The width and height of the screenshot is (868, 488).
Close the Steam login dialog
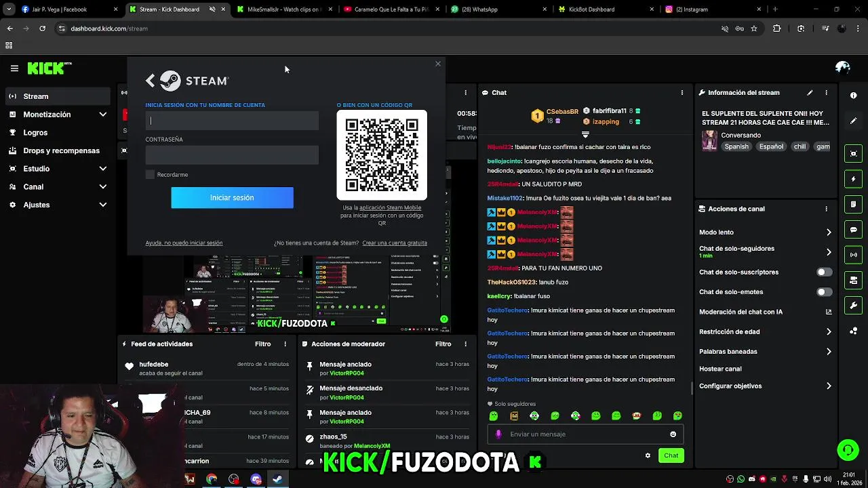438,64
